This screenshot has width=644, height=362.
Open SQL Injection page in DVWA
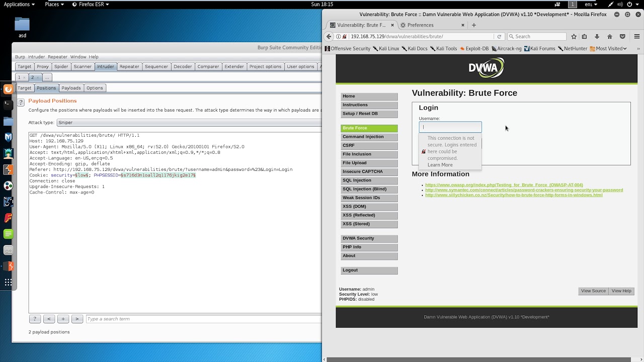pos(369,180)
